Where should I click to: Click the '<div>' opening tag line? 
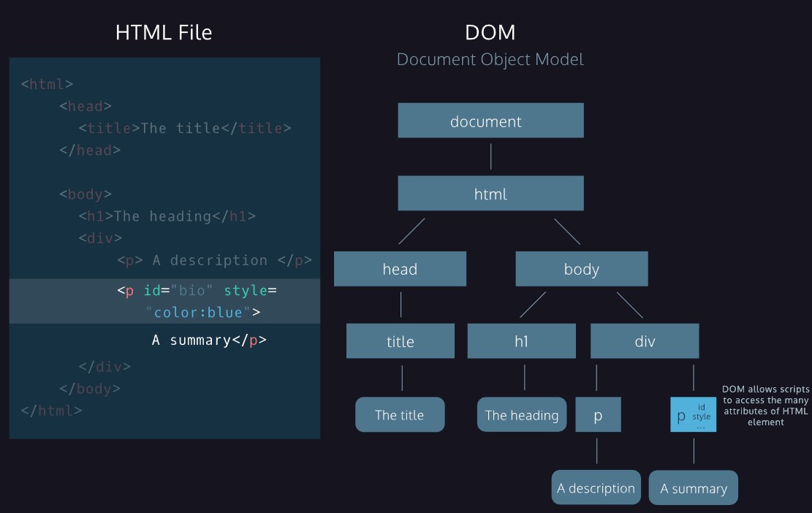click(100, 238)
